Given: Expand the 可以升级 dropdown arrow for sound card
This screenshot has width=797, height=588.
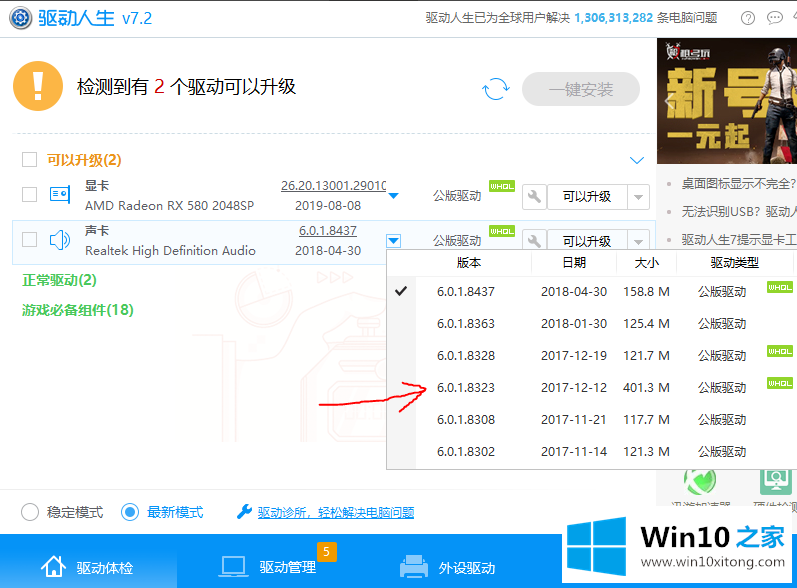Looking at the screenshot, I should pos(638,241).
